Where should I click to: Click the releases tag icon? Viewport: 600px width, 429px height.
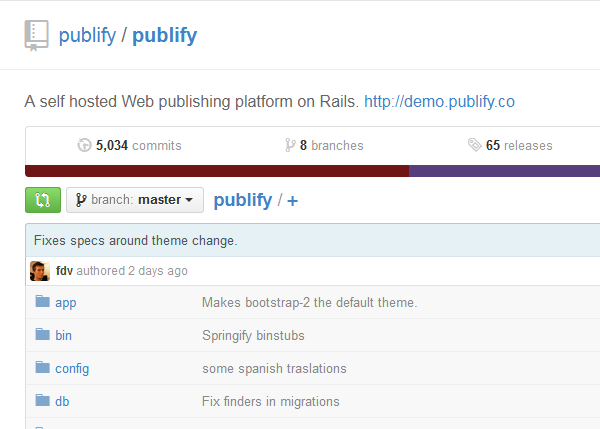[x=474, y=145]
